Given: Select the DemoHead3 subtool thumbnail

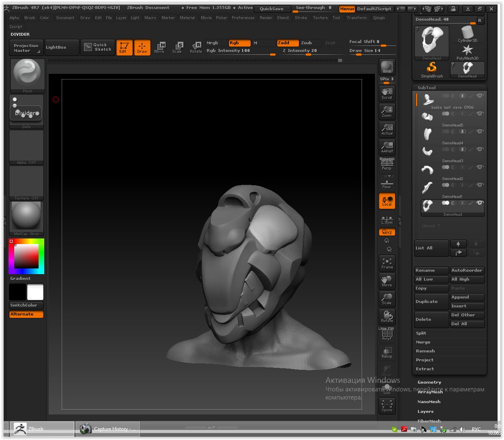Looking at the screenshot, I should (x=427, y=151).
